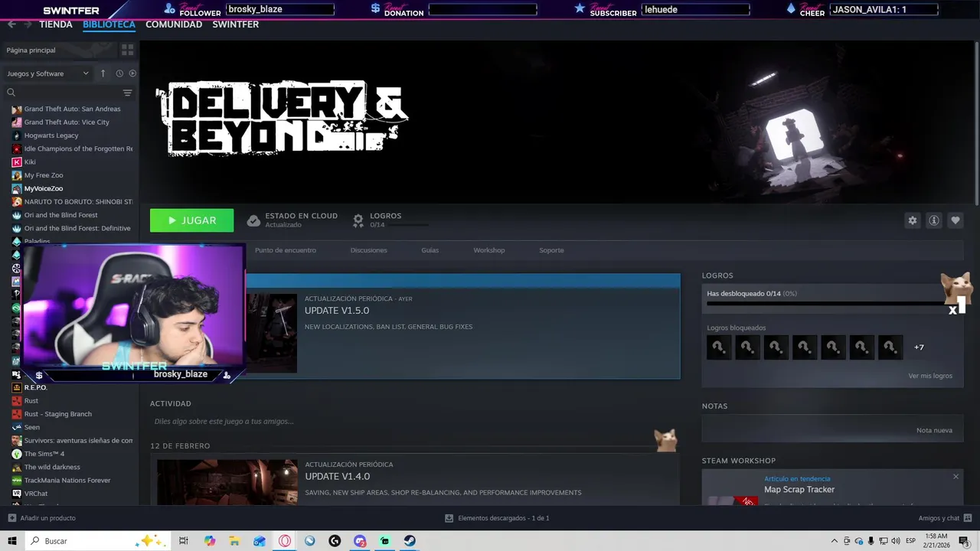Click Nota nueva button

(x=934, y=430)
